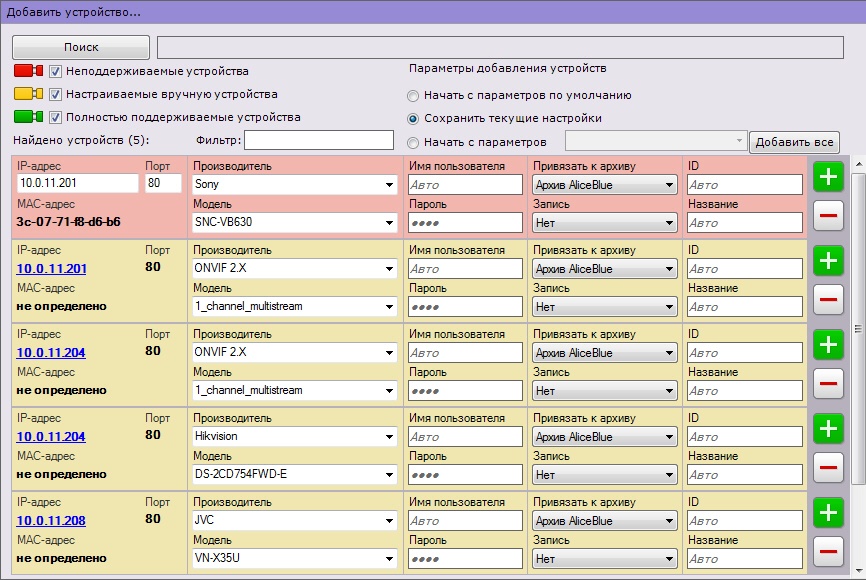Click the Добавить все button
Viewport: 866px width, 580px height.
click(794, 142)
